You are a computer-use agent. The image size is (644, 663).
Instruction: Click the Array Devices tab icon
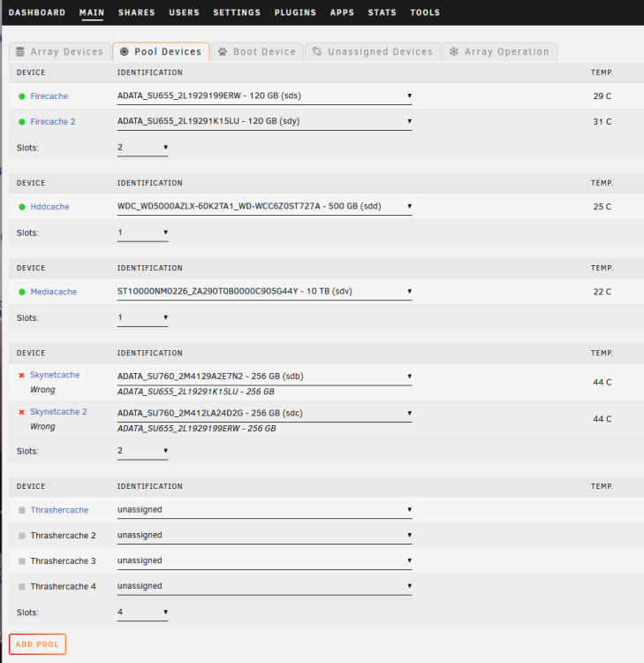click(19, 51)
